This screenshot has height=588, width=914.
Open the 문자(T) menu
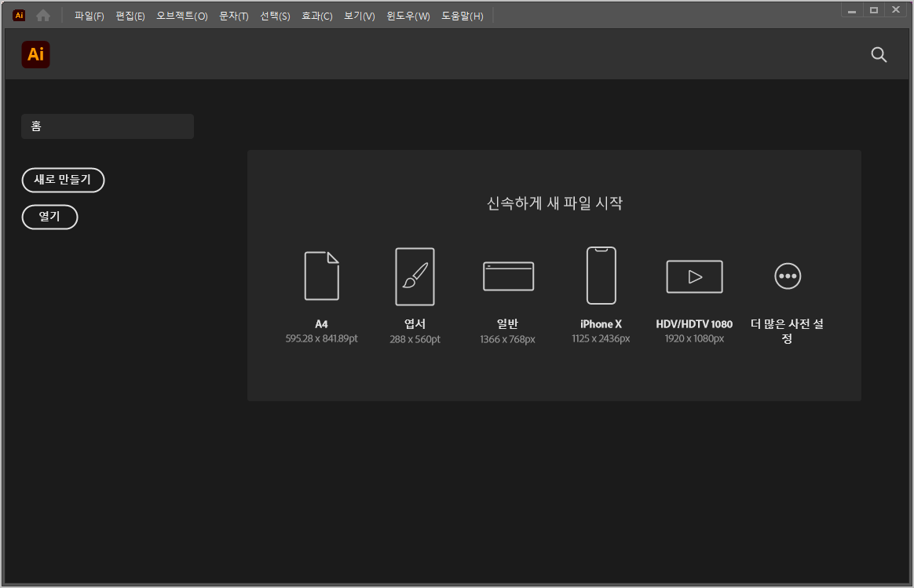coord(233,15)
